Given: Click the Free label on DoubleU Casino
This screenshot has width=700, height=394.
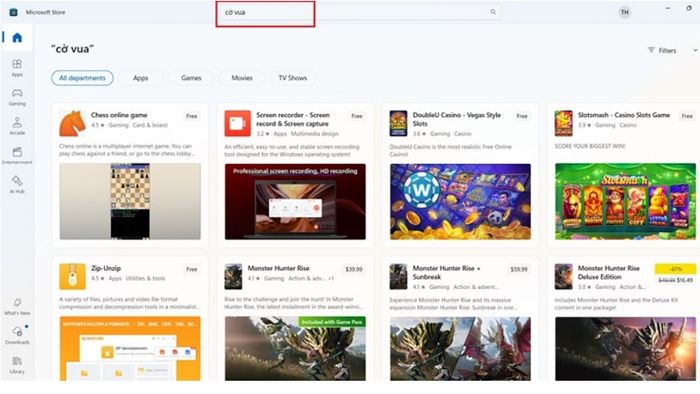Looking at the screenshot, I should tap(522, 116).
